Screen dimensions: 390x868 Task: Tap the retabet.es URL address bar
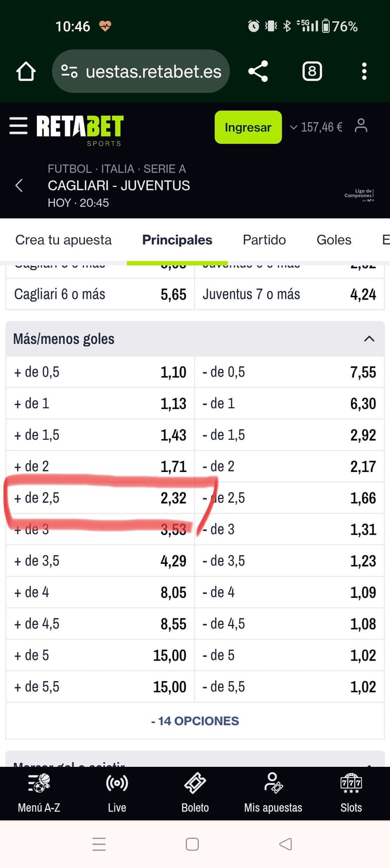(141, 71)
